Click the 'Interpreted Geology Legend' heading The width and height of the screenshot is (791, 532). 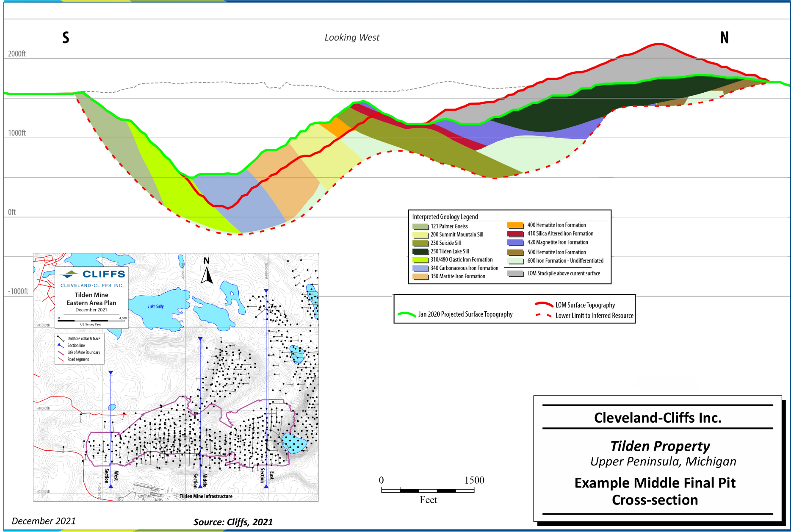[445, 216]
